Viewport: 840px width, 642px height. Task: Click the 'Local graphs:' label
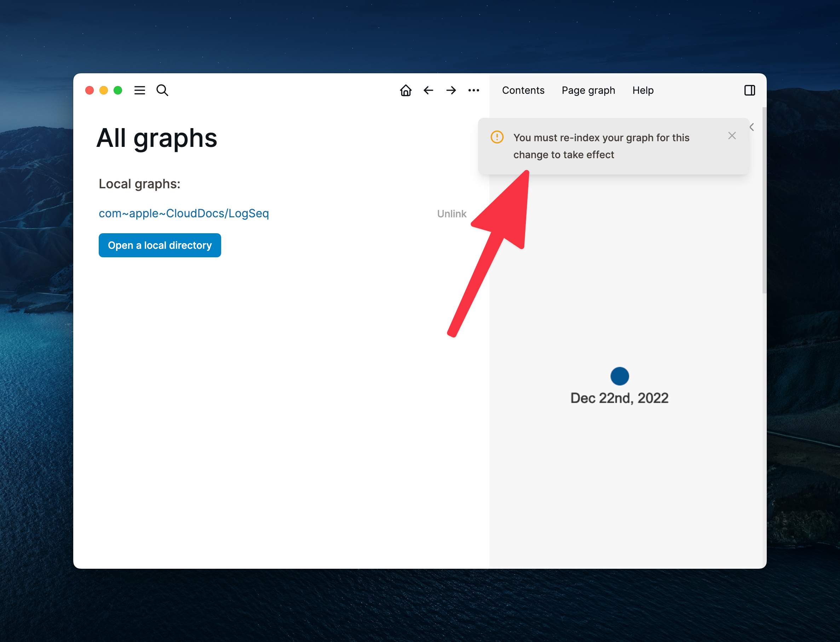point(139,184)
